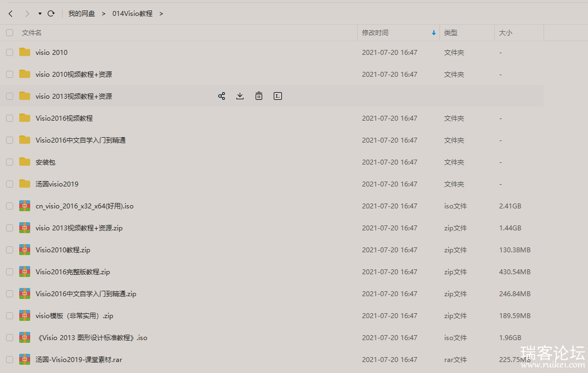The image size is (588, 373).
Task: Open the 汤圆visio2019 folder name
Action: (57, 184)
